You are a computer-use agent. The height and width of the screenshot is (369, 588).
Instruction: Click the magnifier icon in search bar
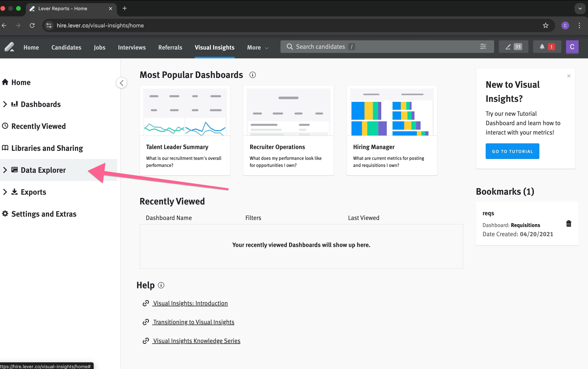point(290,47)
